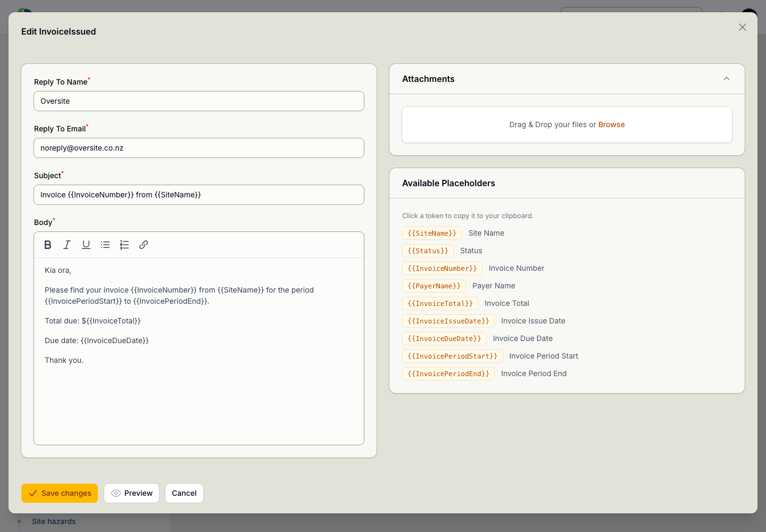Screen dimensions: 766x532
Task: Click the Reply To Name field
Action: 199,101
